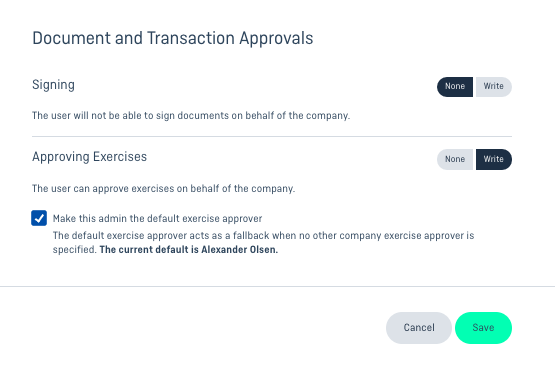
Task: Save the approval permission changes
Action: pyautogui.click(x=483, y=328)
